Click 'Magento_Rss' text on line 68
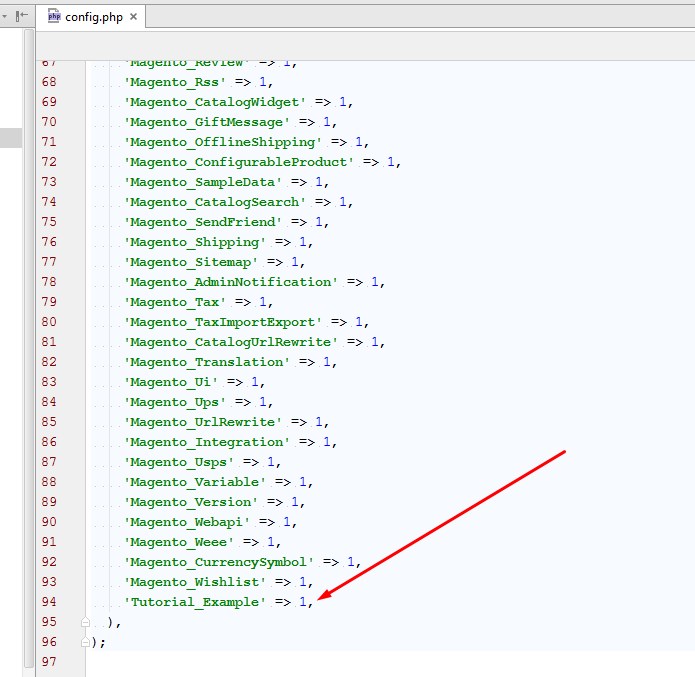Viewport: 695px width, 677px height. pos(175,82)
